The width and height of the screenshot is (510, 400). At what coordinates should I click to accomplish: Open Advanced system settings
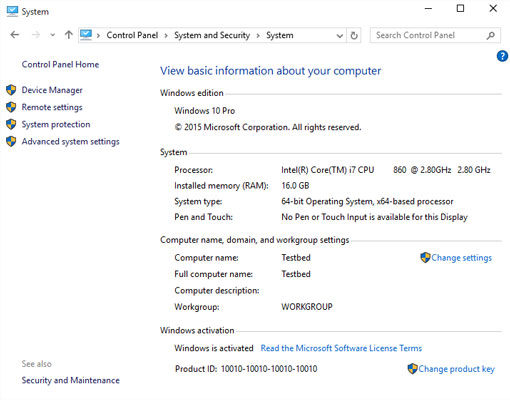click(70, 142)
